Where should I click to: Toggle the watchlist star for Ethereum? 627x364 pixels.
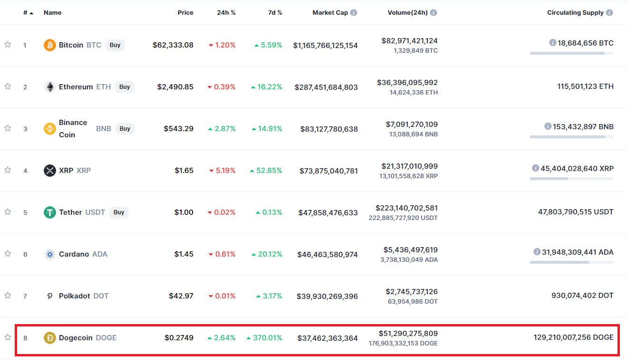[8, 86]
